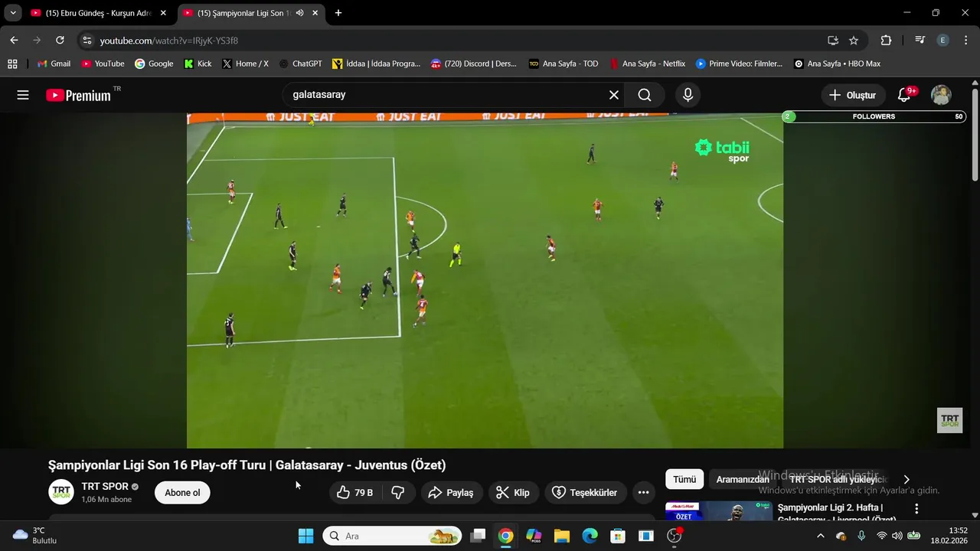Share the video using Paylaş

click(451, 493)
